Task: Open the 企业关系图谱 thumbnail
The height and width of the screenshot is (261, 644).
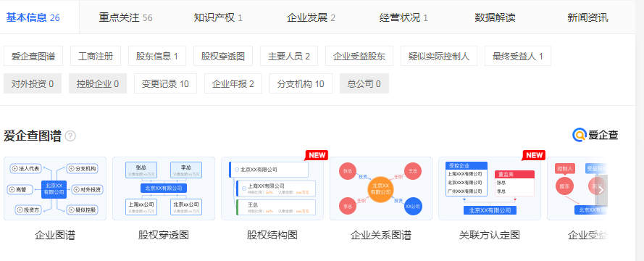Action: pyautogui.click(x=381, y=188)
